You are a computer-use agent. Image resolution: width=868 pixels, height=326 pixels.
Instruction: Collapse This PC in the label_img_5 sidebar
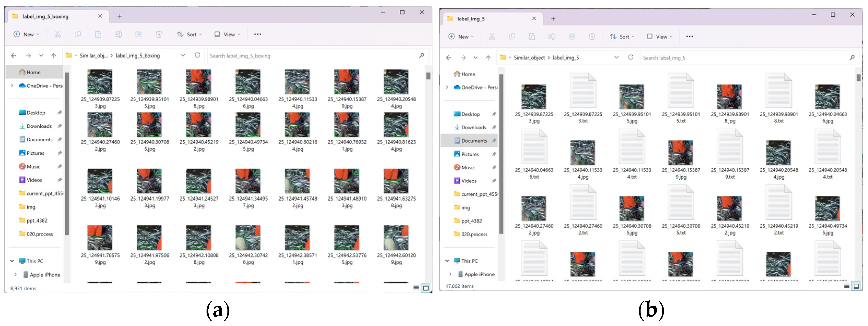click(447, 261)
